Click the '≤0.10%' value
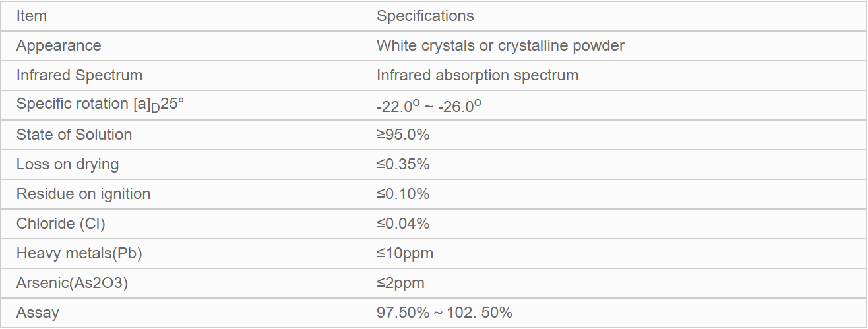 click(x=403, y=194)
